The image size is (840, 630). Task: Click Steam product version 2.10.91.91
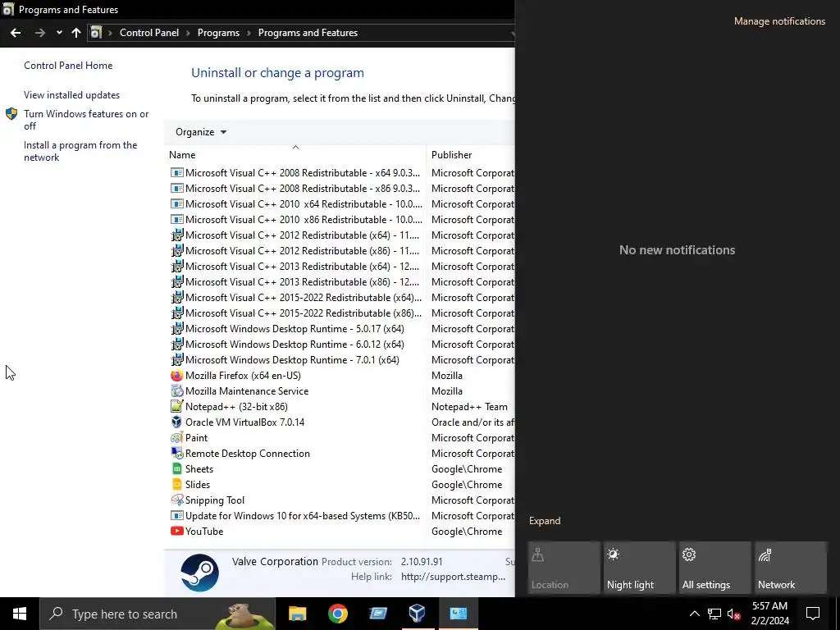pyautogui.click(x=422, y=561)
